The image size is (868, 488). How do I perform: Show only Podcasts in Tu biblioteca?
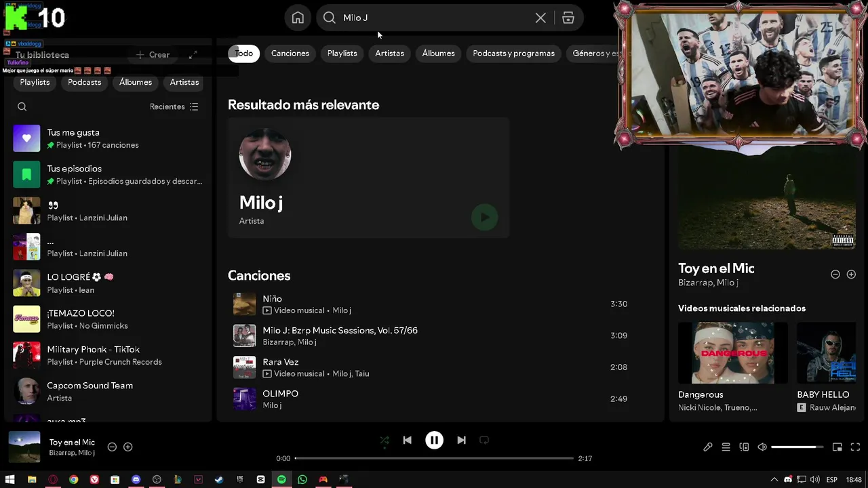point(84,82)
